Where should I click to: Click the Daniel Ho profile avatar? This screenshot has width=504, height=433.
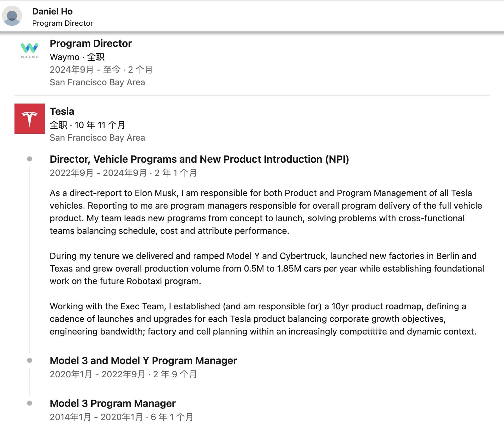click(12, 16)
